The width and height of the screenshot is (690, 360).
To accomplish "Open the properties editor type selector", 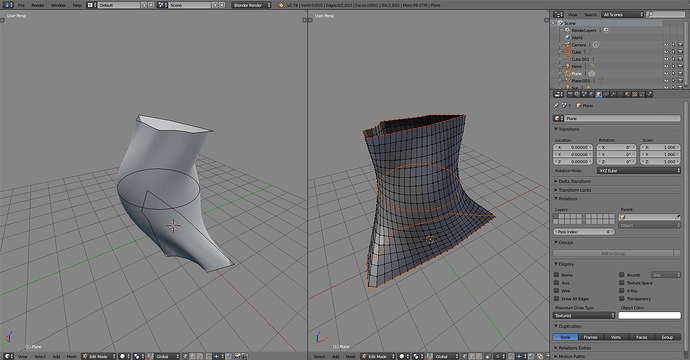I will [558, 94].
